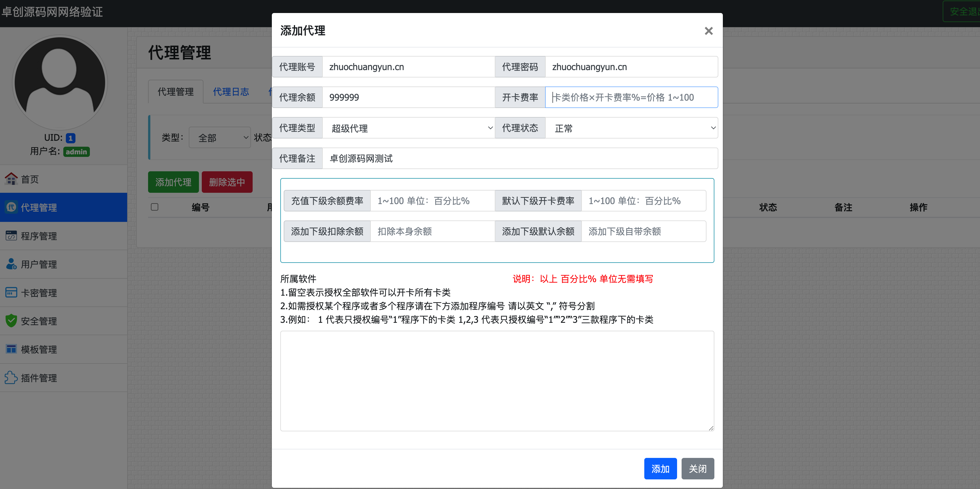Viewport: 980px width, 489px height.
Task: Click the 编号 column header
Action: tap(200, 207)
